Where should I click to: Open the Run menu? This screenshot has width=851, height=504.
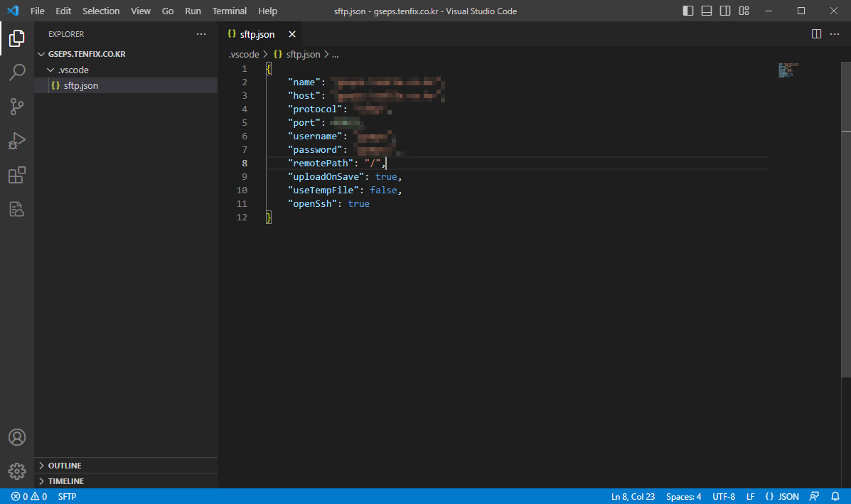click(193, 11)
